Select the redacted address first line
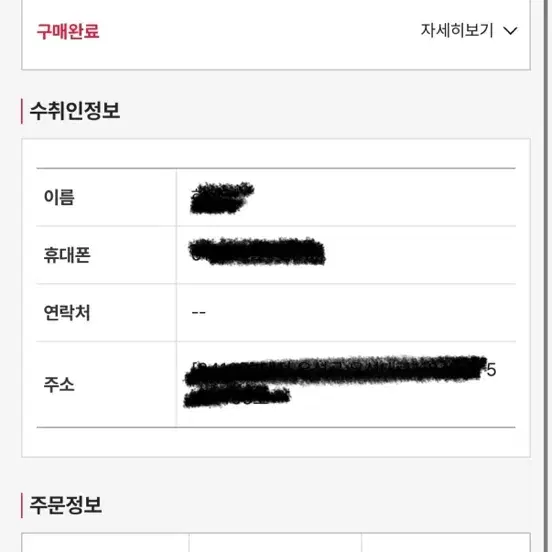Viewport: 552px width, 552px height. point(340,370)
